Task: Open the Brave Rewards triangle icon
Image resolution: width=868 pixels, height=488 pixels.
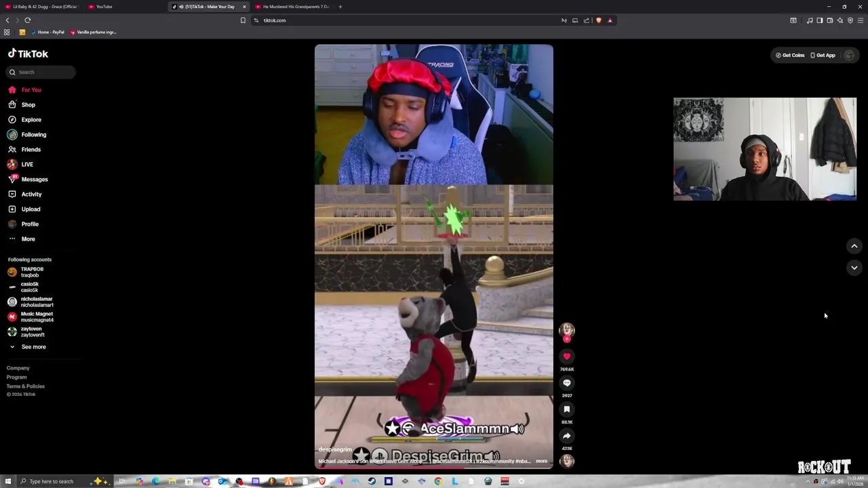Action: [x=610, y=20]
